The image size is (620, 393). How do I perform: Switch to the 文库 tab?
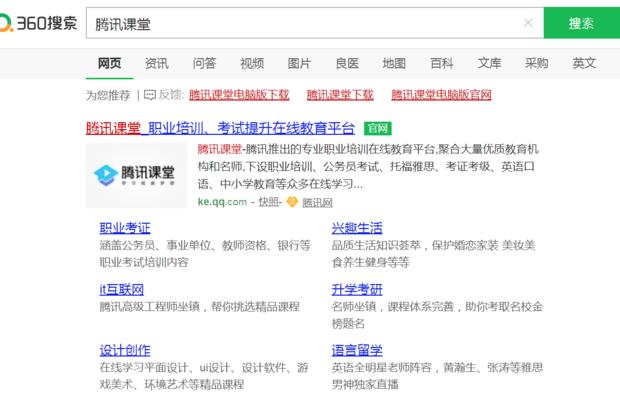[x=489, y=63]
